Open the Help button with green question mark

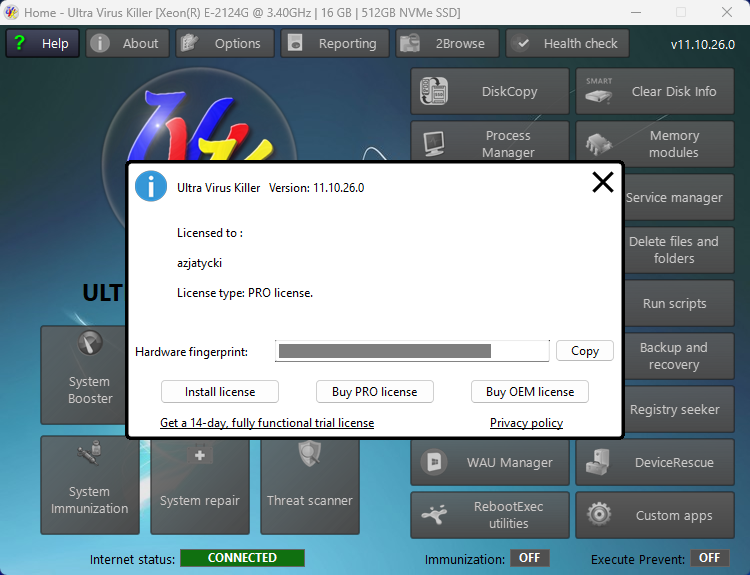[43, 43]
